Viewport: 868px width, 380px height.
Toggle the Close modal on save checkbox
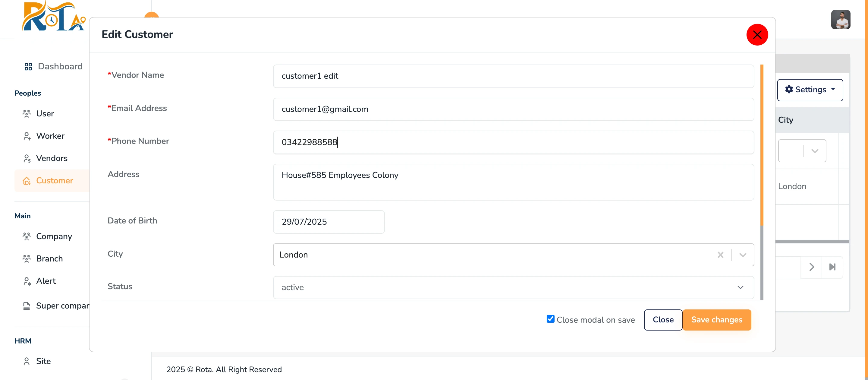click(550, 319)
